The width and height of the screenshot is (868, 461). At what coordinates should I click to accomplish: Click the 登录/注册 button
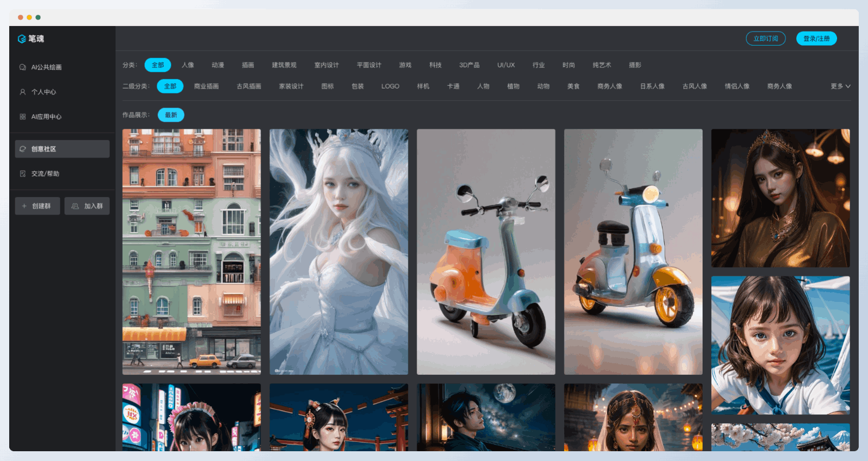(816, 39)
